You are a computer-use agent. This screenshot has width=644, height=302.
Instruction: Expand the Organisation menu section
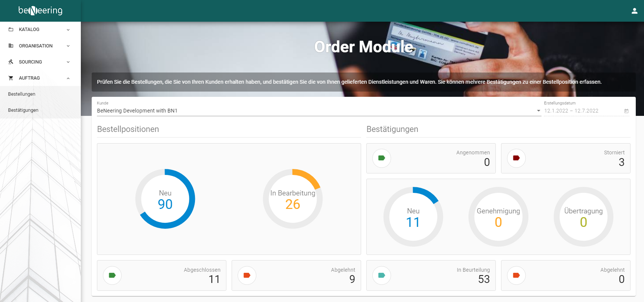40,46
